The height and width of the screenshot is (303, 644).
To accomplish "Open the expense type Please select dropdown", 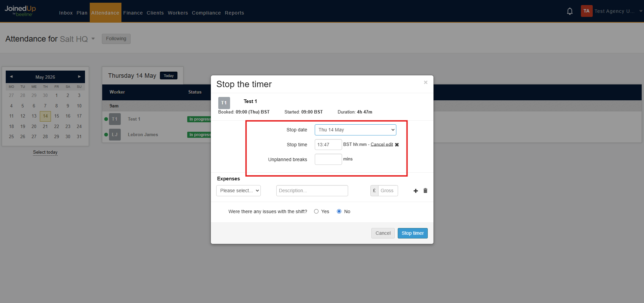I will click(x=239, y=191).
